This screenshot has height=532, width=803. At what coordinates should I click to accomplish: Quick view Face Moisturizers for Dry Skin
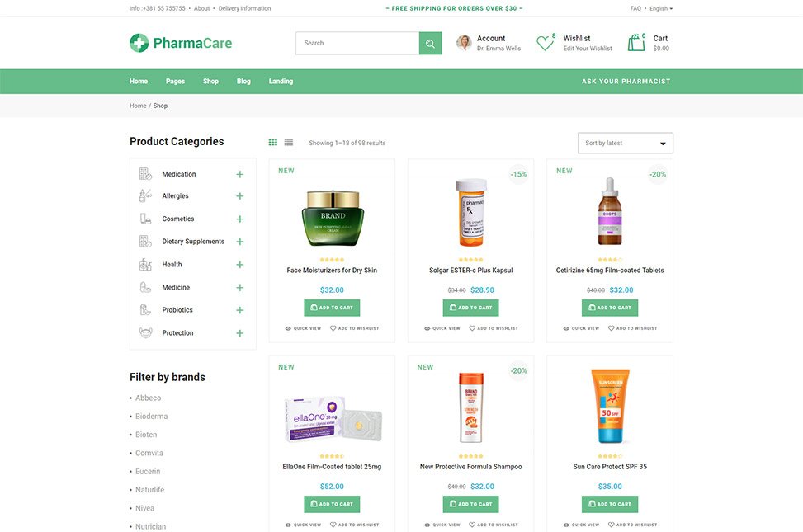point(303,328)
